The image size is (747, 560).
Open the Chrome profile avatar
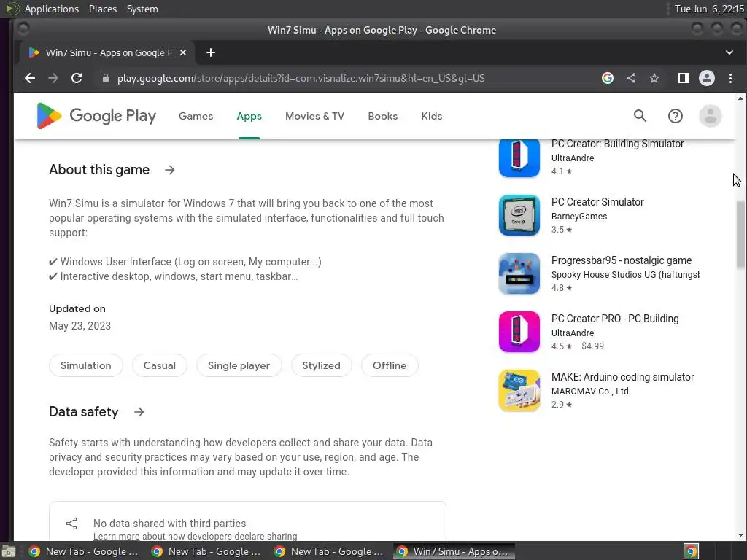coord(706,78)
